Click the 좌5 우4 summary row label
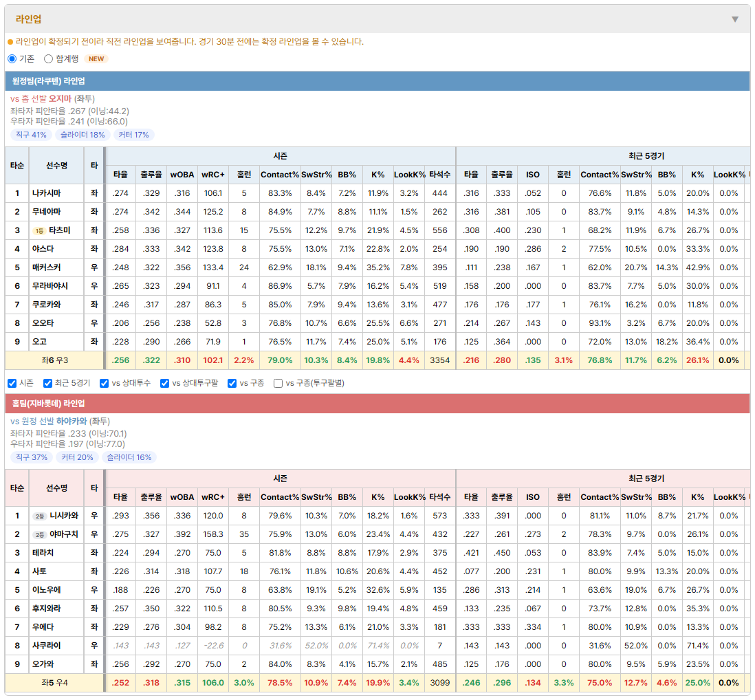The height and width of the screenshot is (700, 755). click(x=55, y=683)
